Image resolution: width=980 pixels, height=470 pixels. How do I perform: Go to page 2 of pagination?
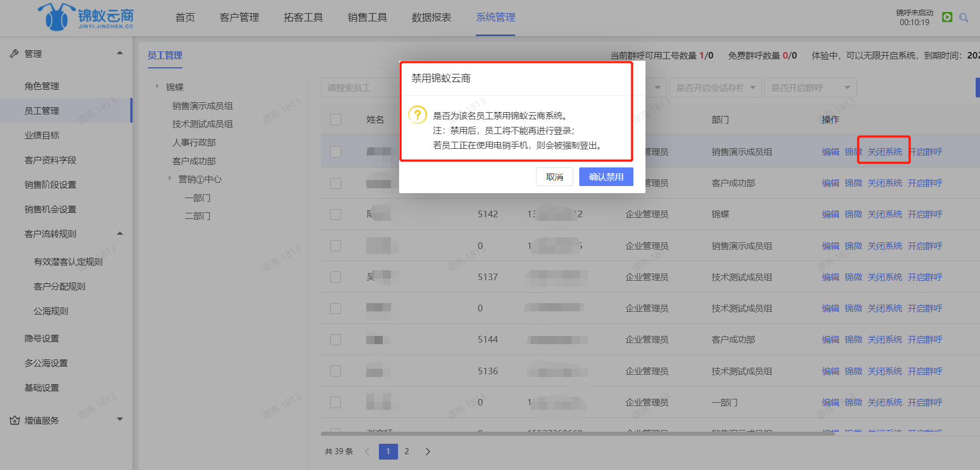point(407,451)
